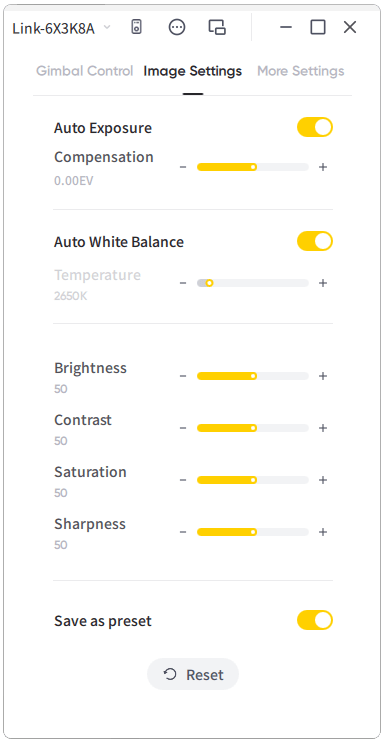The image size is (383, 743).
Task: Click the Sharpness slider track
Action: tap(253, 532)
